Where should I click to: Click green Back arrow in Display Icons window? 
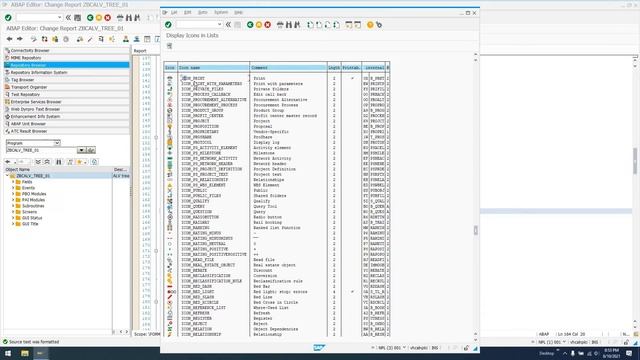point(250,25)
